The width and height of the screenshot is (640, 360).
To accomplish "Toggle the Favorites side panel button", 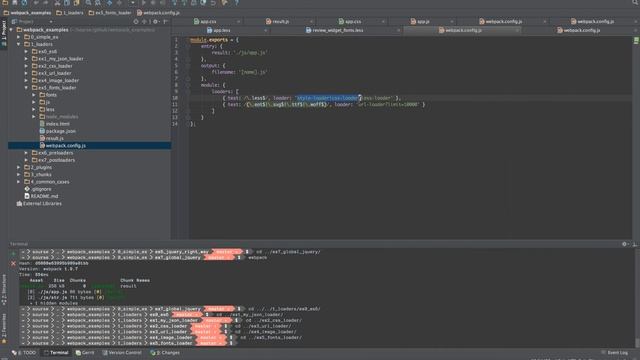I will (4, 329).
